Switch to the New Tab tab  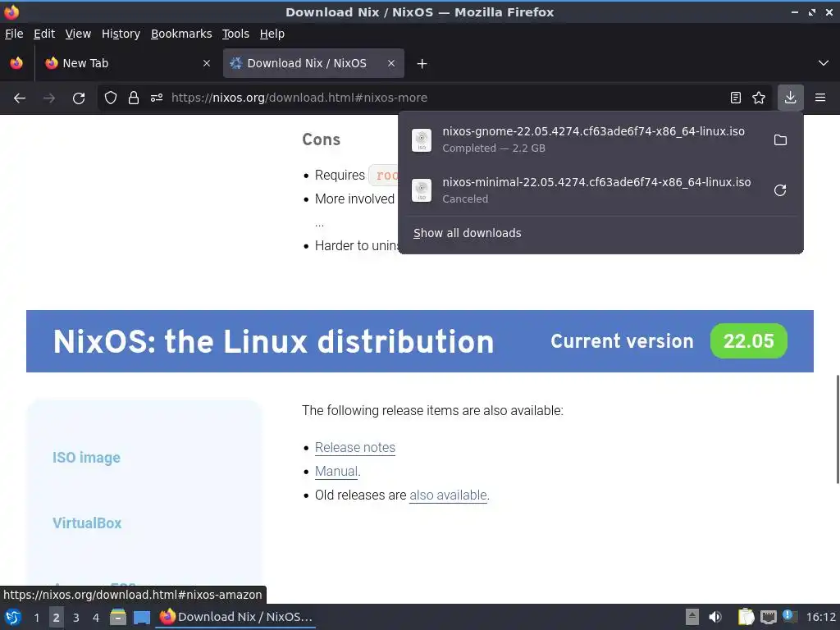[127, 63]
